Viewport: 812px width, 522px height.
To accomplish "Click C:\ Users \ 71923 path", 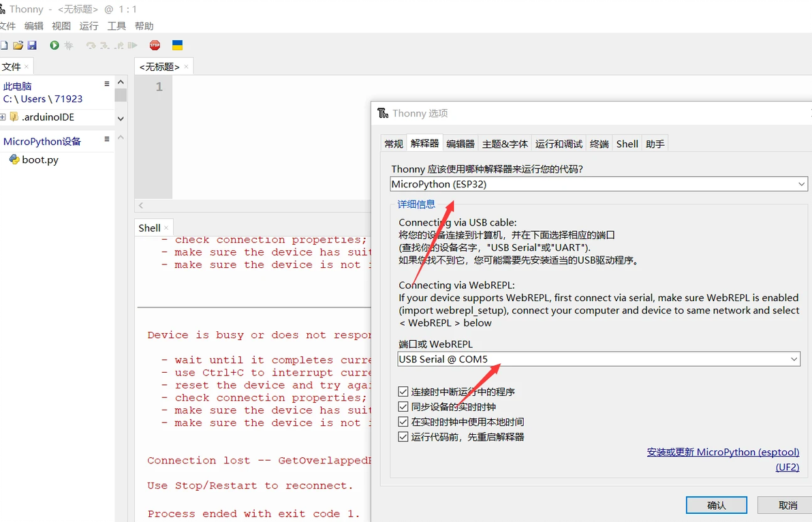I will tap(43, 99).
